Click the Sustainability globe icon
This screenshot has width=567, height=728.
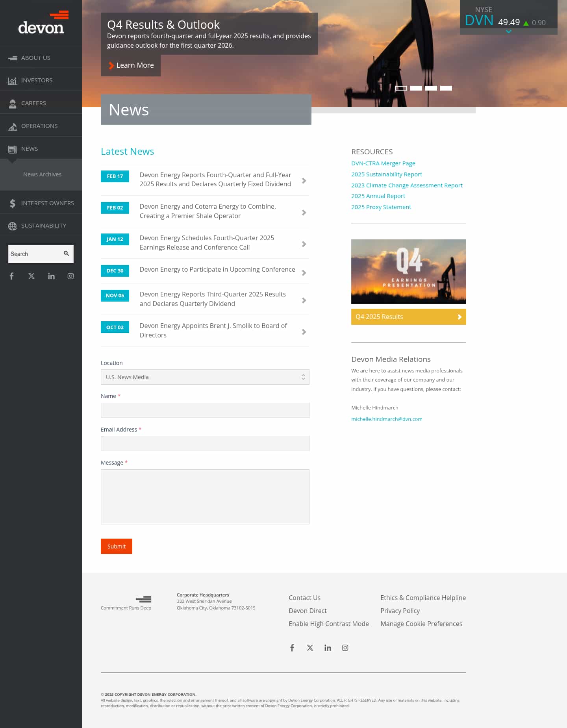13,226
